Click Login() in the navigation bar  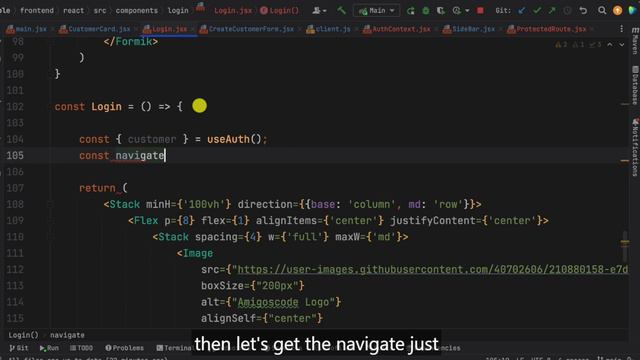pyautogui.click(x=280, y=11)
